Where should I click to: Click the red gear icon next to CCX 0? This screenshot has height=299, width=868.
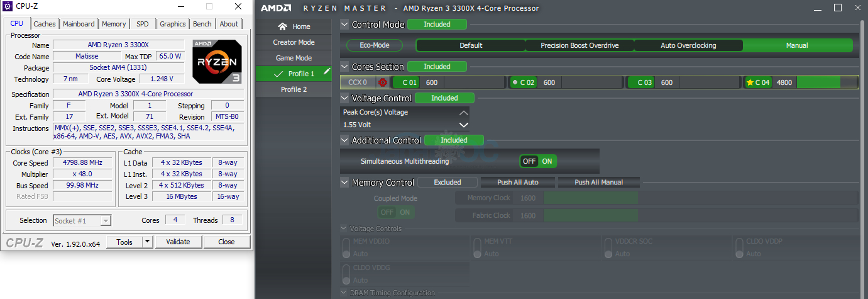[382, 82]
